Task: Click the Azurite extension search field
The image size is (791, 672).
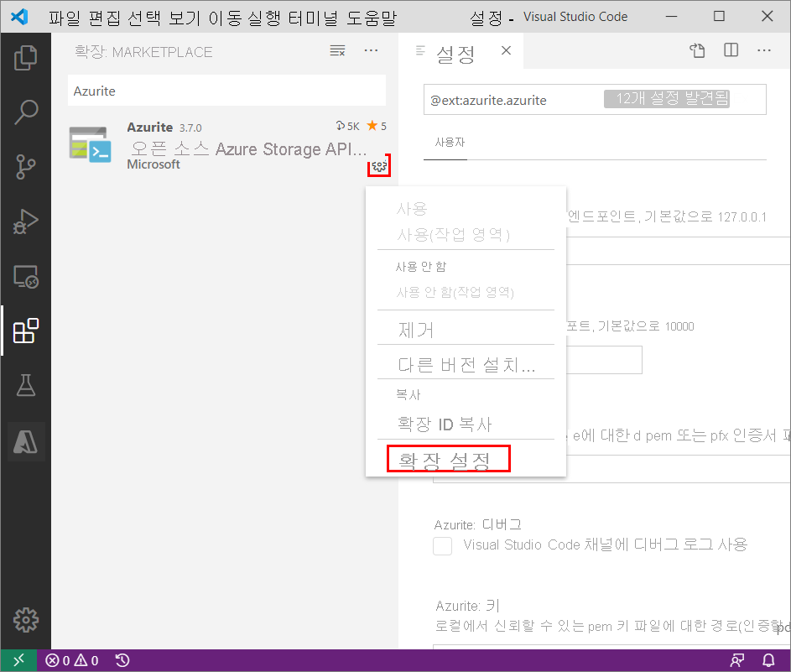Action: click(227, 91)
